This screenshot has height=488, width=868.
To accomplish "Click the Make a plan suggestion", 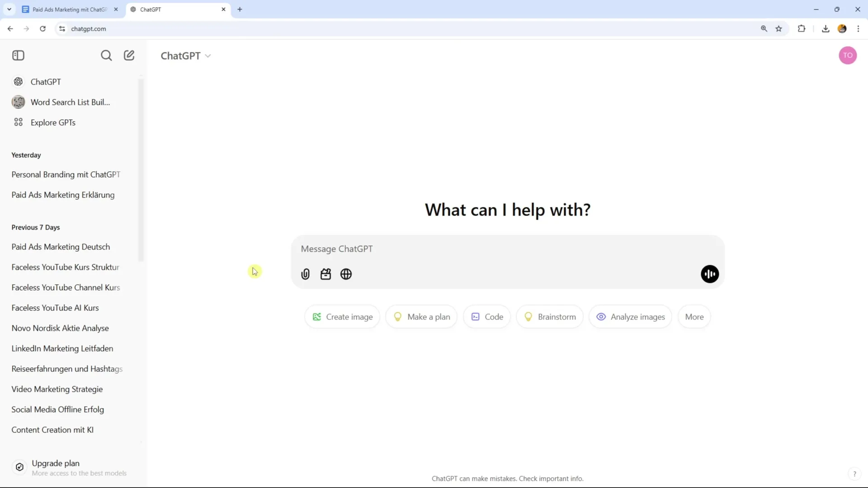I will point(422,317).
